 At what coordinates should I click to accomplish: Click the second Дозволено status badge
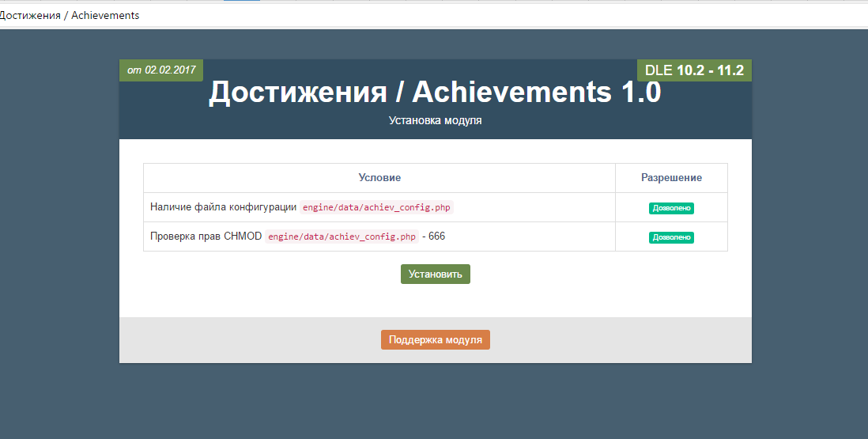click(x=671, y=237)
